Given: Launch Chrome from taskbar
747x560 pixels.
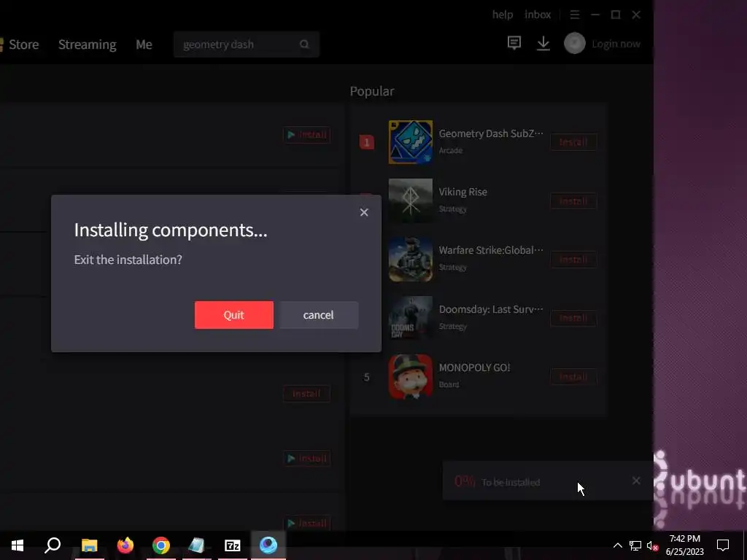Looking at the screenshot, I should click(x=161, y=545).
